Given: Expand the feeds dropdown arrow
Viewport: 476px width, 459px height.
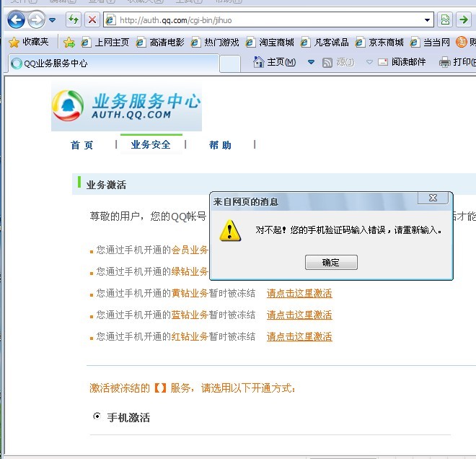Looking at the screenshot, I should (x=369, y=62).
